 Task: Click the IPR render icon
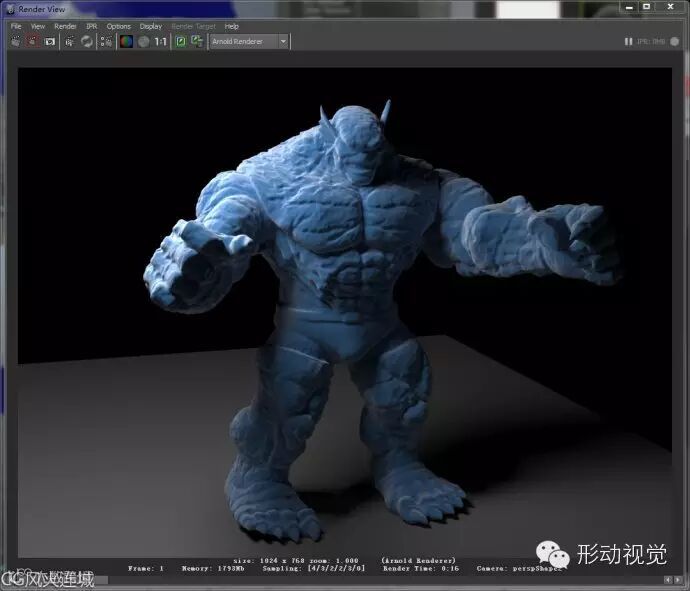pyautogui.click(x=69, y=42)
